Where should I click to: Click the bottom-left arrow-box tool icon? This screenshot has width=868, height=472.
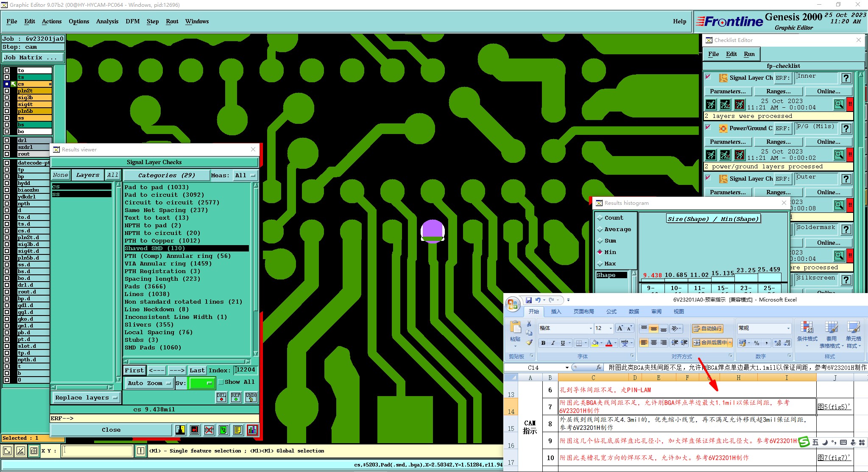(x=7, y=451)
